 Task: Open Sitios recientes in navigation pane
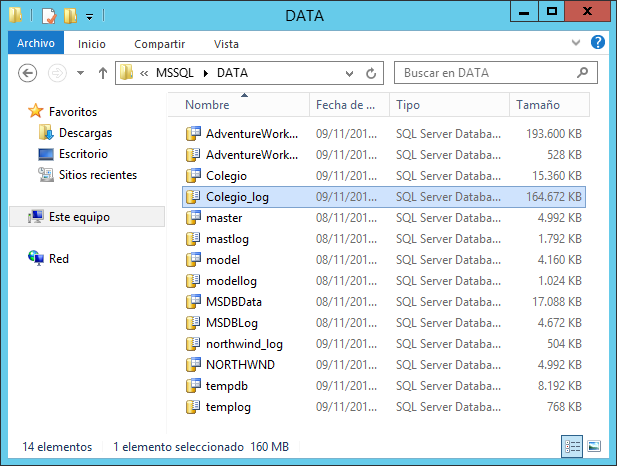tap(98, 175)
